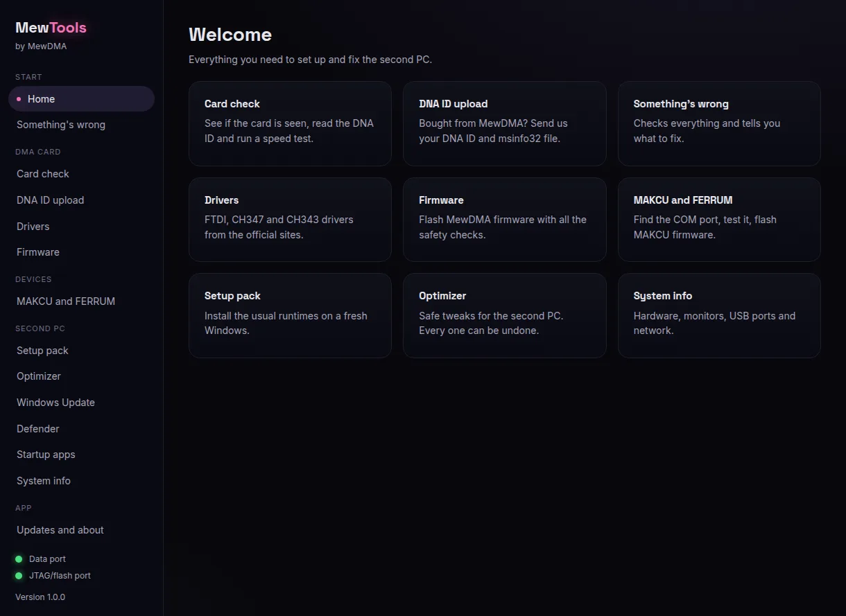Viewport: 846px width, 616px height.
Task: Open Setup pack in the sidebar
Action: click(81, 351)
